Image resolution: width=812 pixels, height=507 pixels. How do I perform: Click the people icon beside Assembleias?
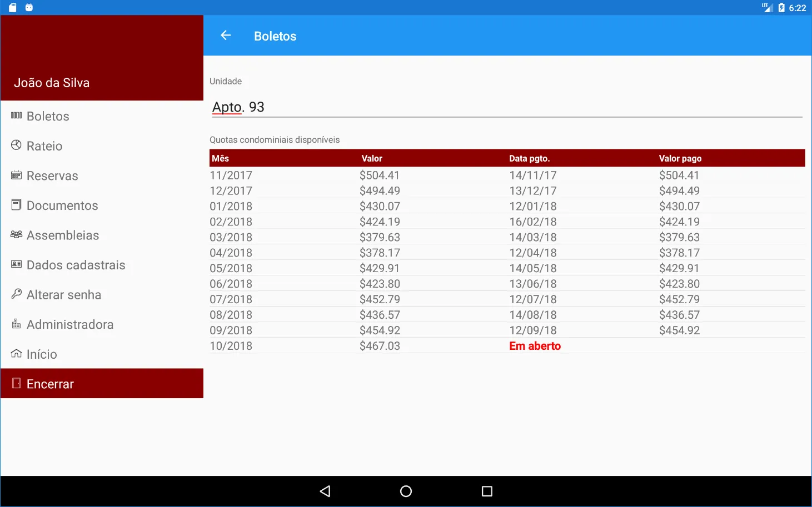click(16, 234)
